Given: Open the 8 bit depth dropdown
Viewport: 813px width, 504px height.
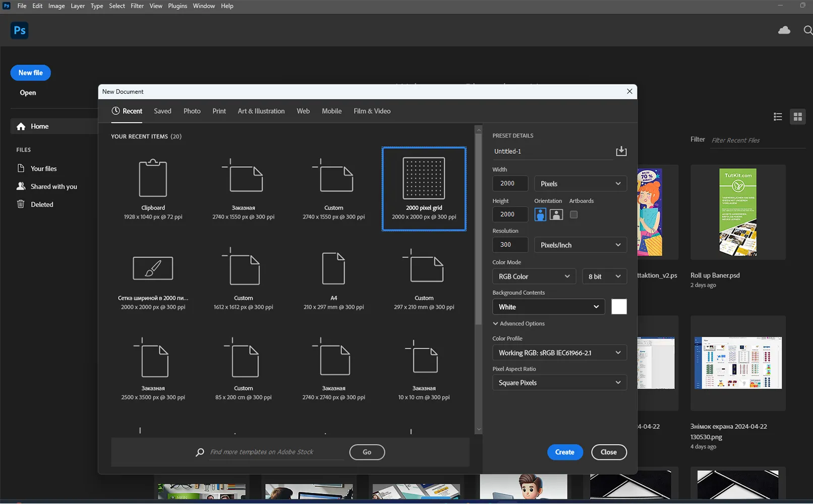Looking at the screenshot, I should [604, 276].
